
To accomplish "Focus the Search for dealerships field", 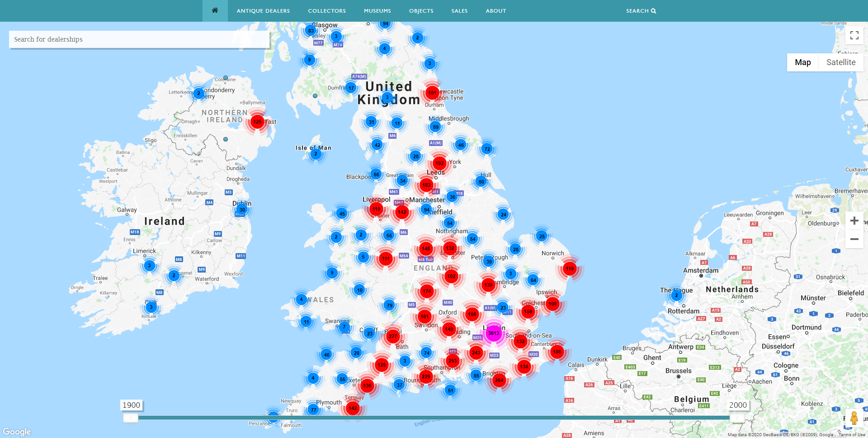I will (139, 39).
